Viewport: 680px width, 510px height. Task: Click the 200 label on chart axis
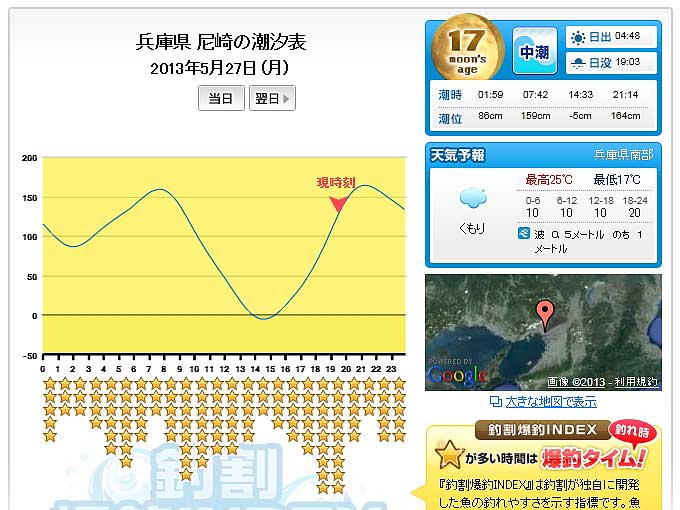[x=29, y=158]
